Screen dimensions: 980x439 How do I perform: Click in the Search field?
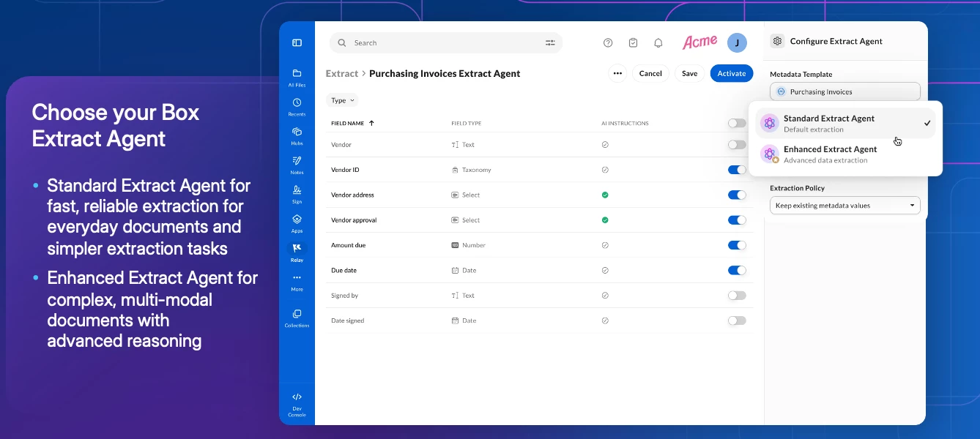coord(446,42)
